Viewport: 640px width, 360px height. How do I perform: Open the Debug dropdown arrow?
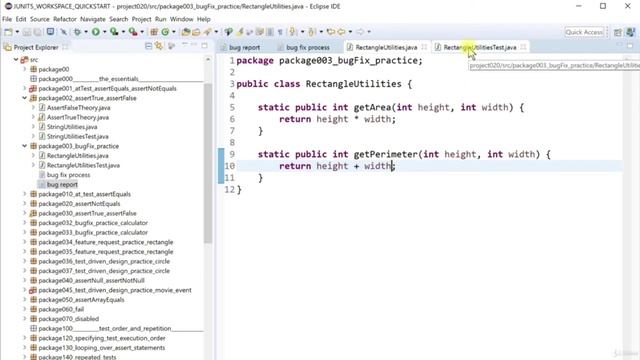tap(86, 32)
